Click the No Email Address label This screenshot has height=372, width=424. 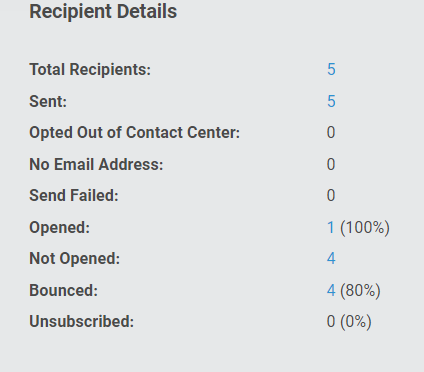click(96, 164)
